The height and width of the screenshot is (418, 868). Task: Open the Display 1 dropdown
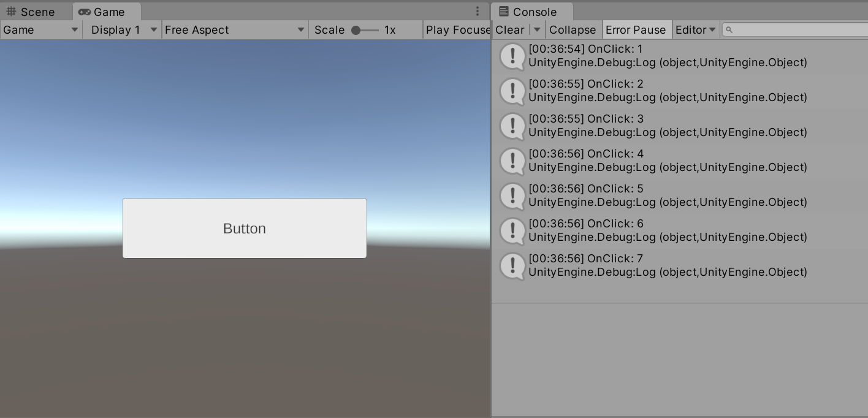pos(121,30)
